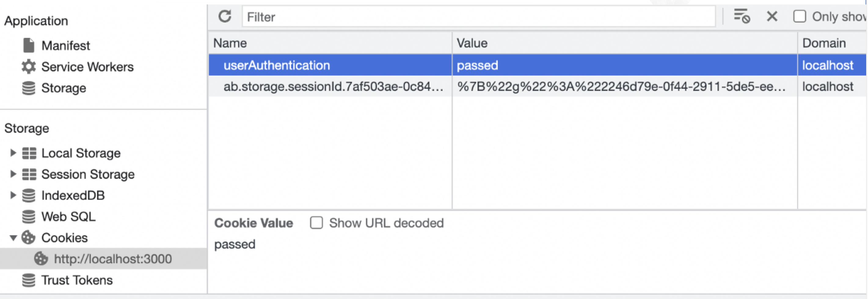Expand the Session Storage tree arrow
This screenshot has width=868, height=299.
[x=13, y=174]
